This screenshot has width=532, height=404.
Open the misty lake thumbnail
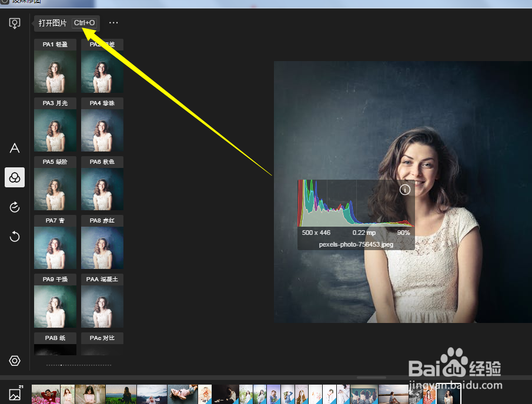pyautogui.click(x=152, y=394)
